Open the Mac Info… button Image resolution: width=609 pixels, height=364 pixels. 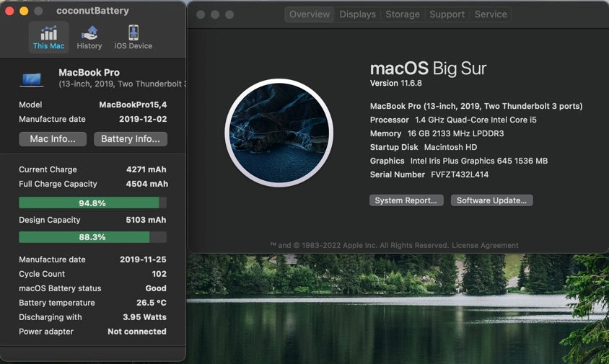pyautogui.click(x=53, y=139)
